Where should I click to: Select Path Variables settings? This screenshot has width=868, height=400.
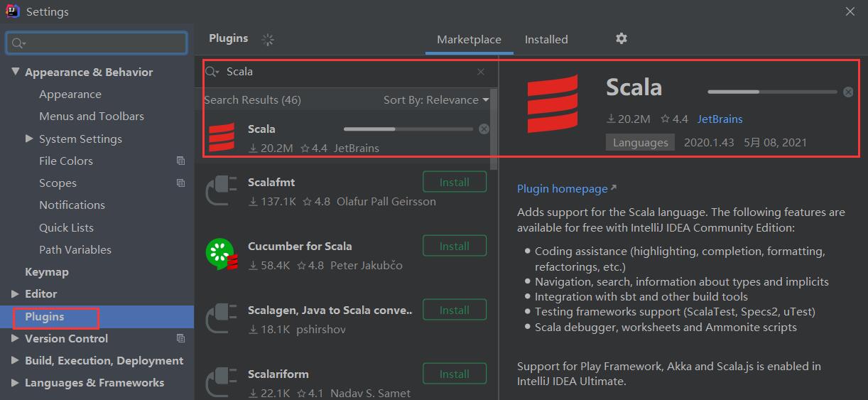[75, 249]
